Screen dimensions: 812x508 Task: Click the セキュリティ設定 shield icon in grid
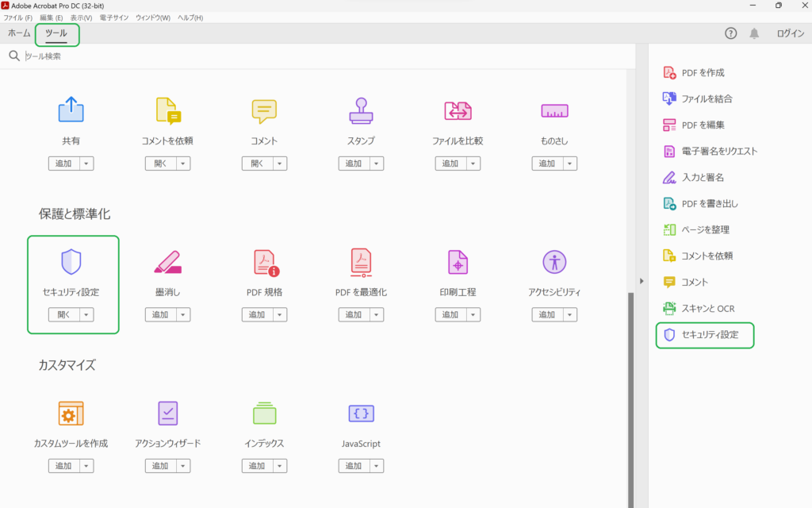[71, 262]
